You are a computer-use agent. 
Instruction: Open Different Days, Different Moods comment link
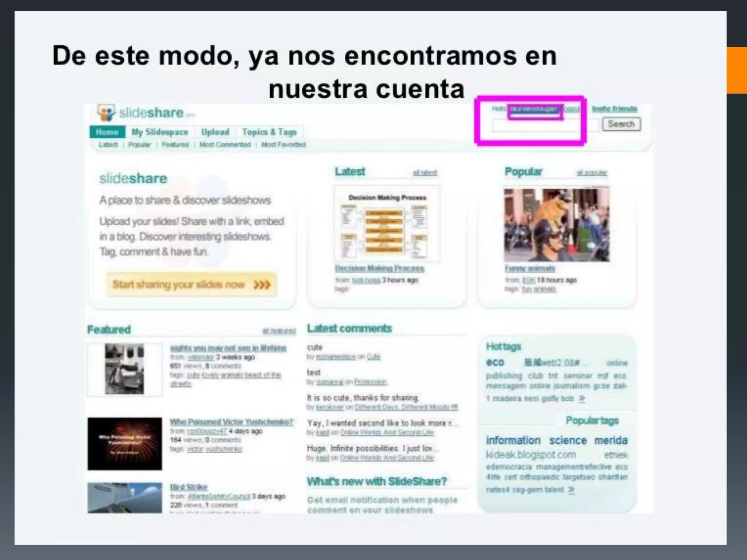pos(406,407)
